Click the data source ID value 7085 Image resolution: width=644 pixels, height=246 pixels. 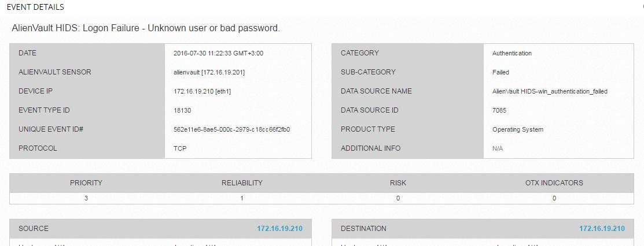click(499, 110)
